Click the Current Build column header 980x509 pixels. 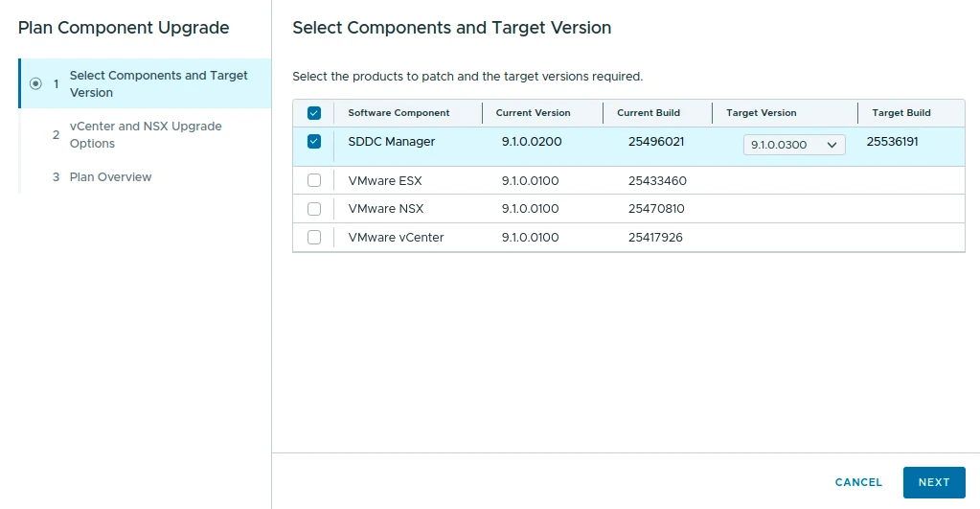pos(649,113)
